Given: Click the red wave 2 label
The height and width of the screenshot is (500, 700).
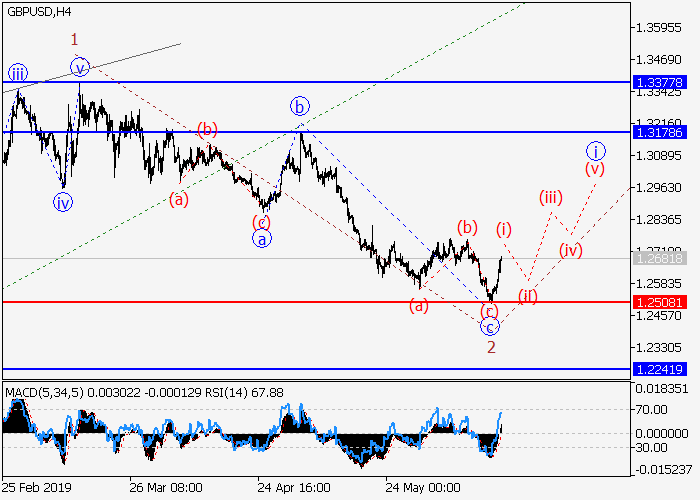Looking at the screenshot, I should tap(491, 347).
